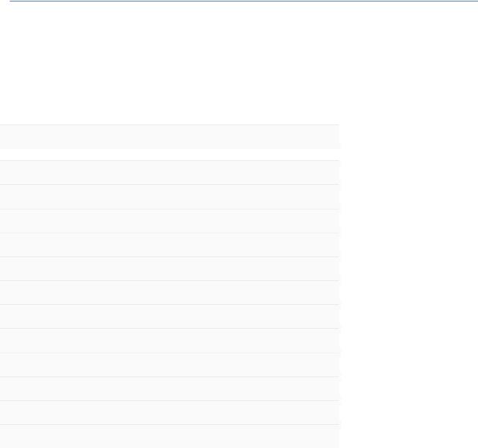Click the faint dotted mark at top-left corner
The height and width of the screenshot is (448, 478).
[x=8, y=3]
